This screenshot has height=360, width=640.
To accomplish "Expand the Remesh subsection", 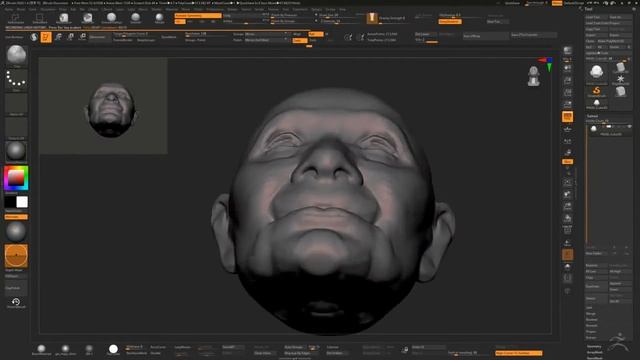I will (591, 325).
